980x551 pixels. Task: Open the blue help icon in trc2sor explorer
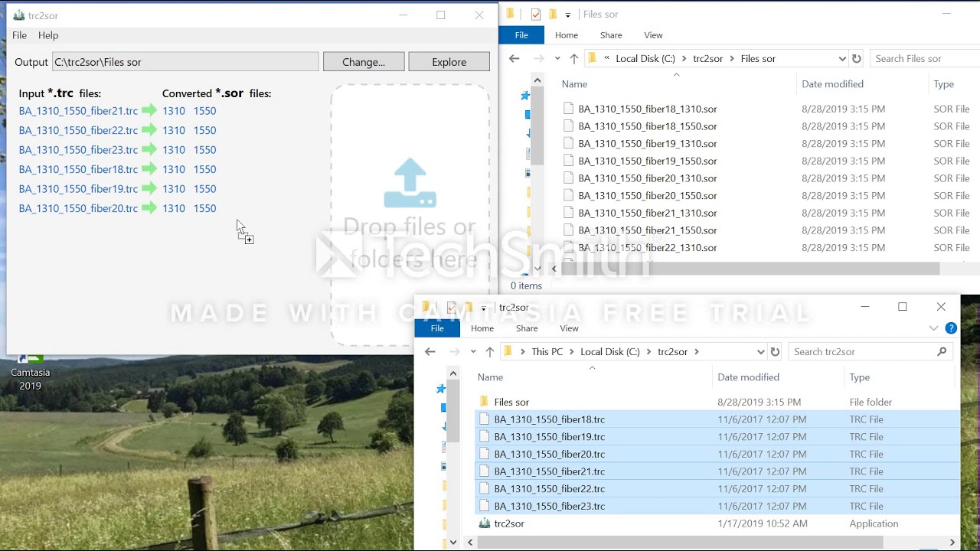[x=951, y=328]
